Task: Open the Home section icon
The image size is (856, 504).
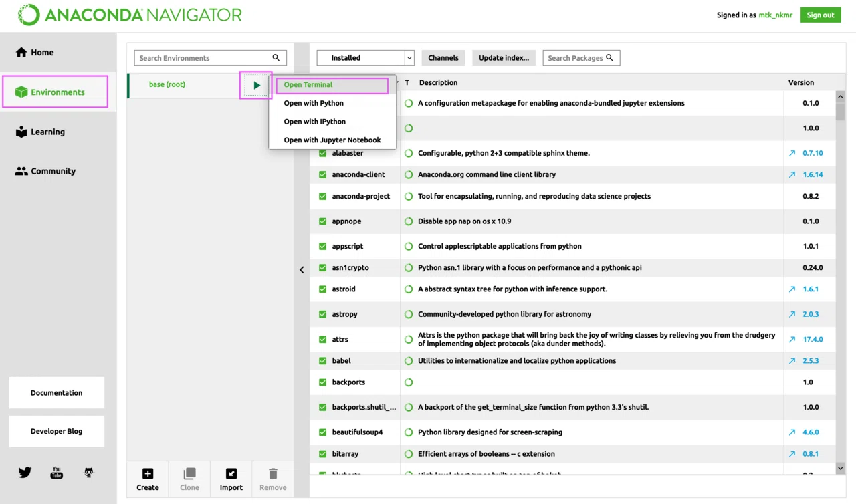Action: pos(21,52)
